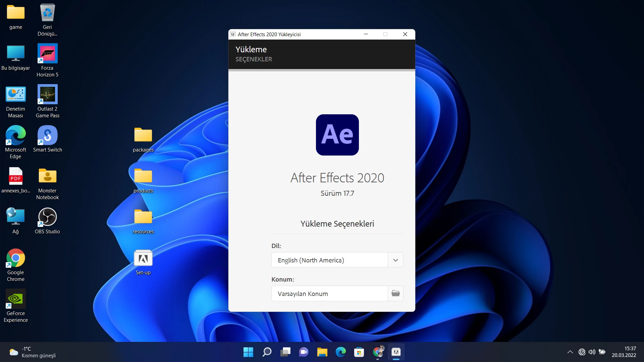The width and height of the screenshot is (644, 362).
Task: Click the After Effects Ae logo
Action: pyautogui.click(x=337, y=135)
